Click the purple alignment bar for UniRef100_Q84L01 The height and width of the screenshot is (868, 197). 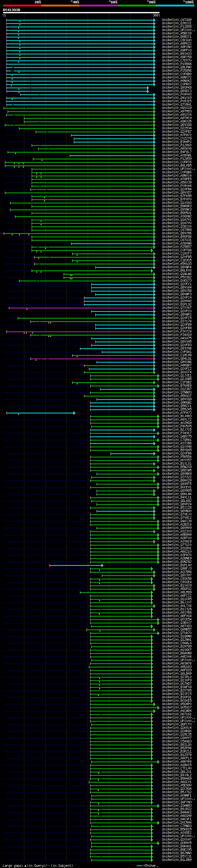tap(93, 359)
